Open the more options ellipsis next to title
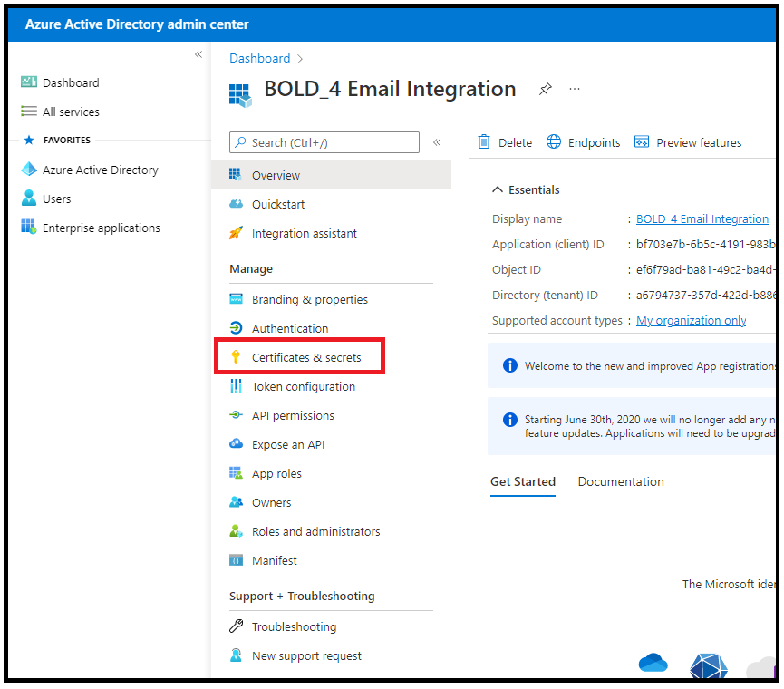This screenshot has width=784, height=689. tap(575, 89)
